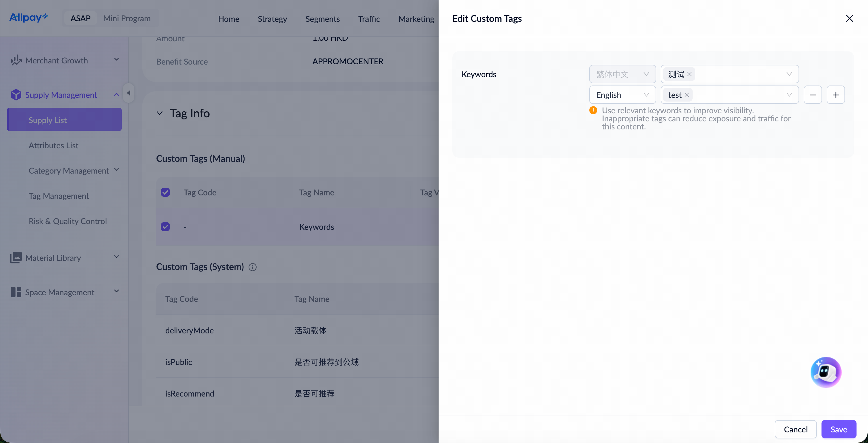Toggle the Tag Code header checkbox
The width and height of the screenshot is (868, 443).
coord(165,192)
